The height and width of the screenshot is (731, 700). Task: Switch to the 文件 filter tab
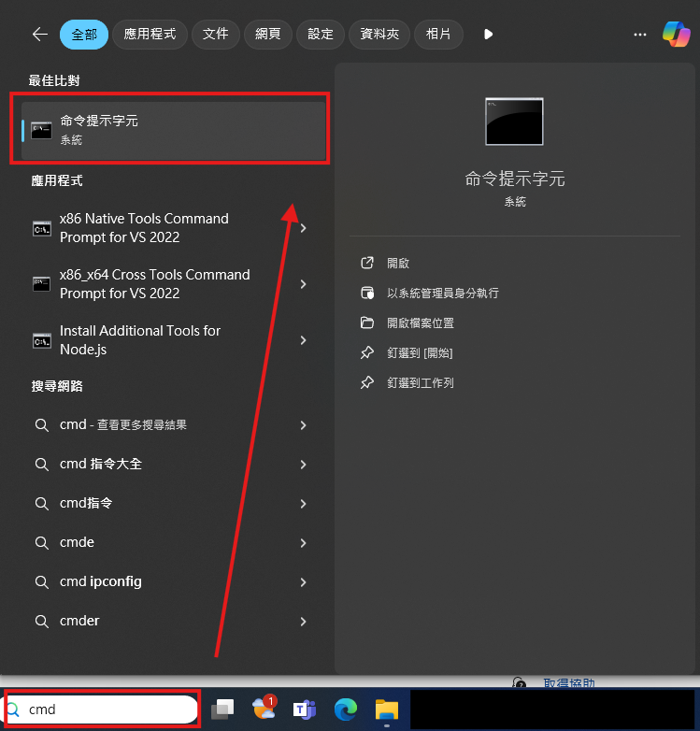tap(215, 34)
